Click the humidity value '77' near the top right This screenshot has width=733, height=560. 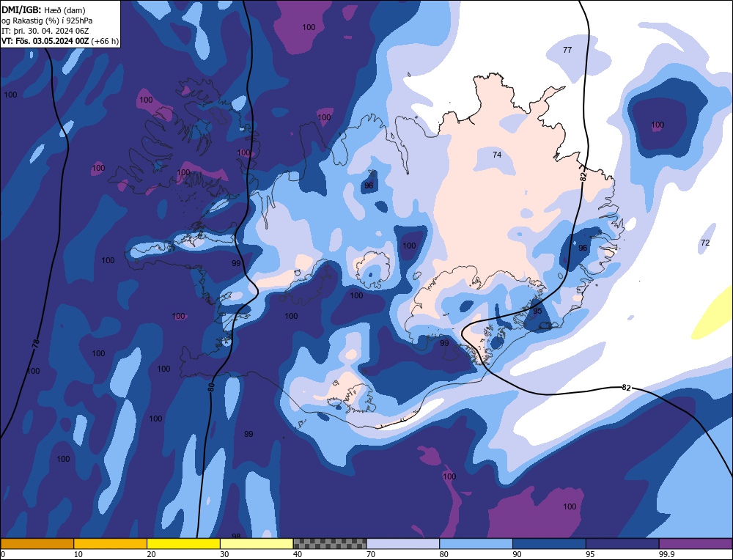pyautogui.click(x=567, y=50)
